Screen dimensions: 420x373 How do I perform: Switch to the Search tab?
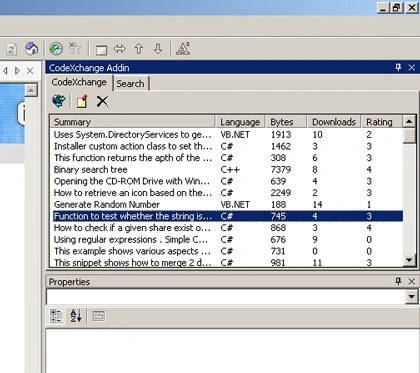click(x=130, y=83)
